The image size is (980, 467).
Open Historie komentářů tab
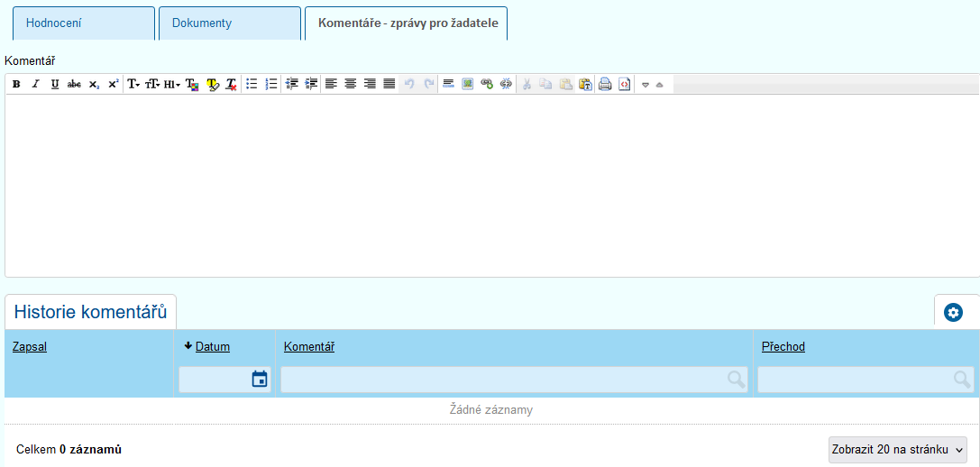(91, 312)
